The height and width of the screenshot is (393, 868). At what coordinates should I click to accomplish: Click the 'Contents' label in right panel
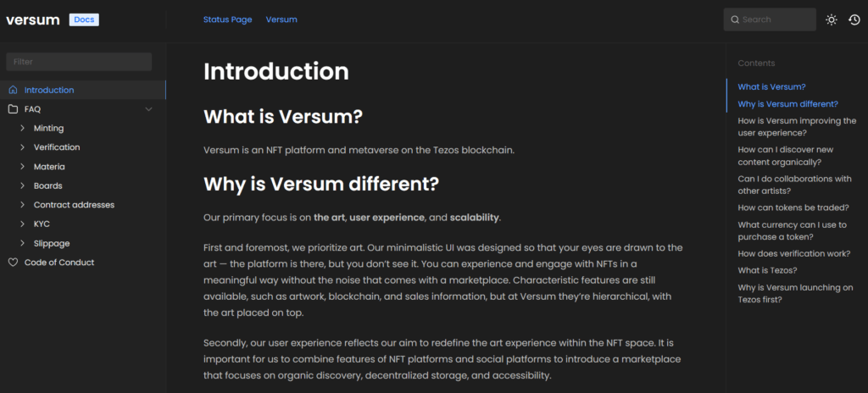click(x=756, y=64)
